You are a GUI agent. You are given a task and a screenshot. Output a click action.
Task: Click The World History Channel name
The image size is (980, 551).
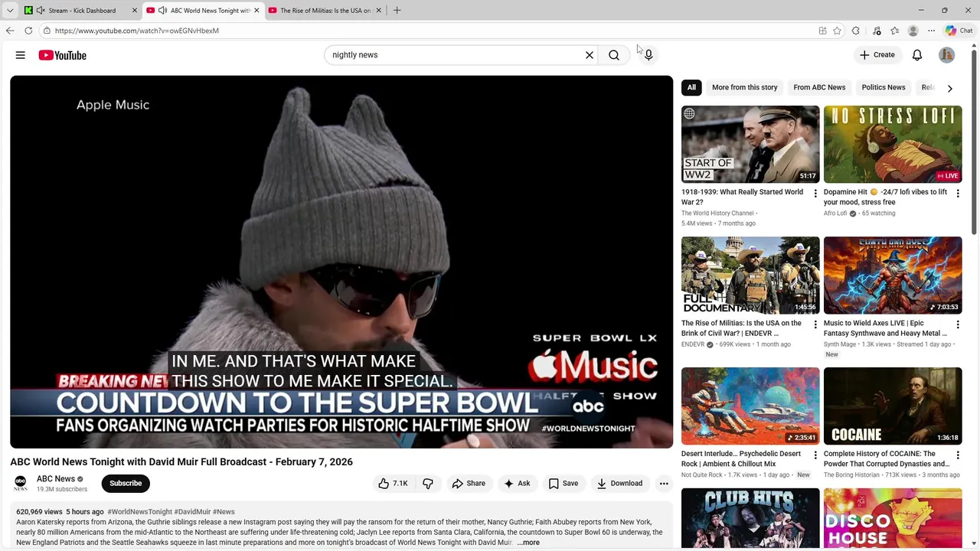click(x=717, y=214)
